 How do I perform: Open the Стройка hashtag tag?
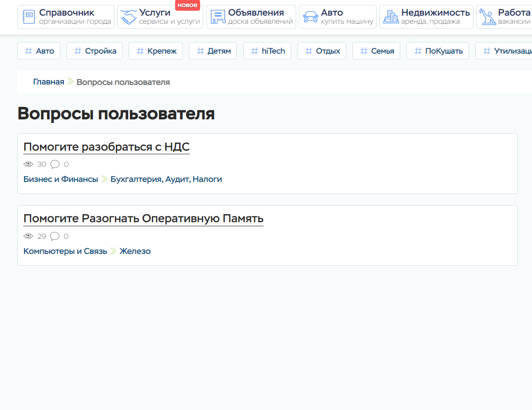tap(95, 51)
